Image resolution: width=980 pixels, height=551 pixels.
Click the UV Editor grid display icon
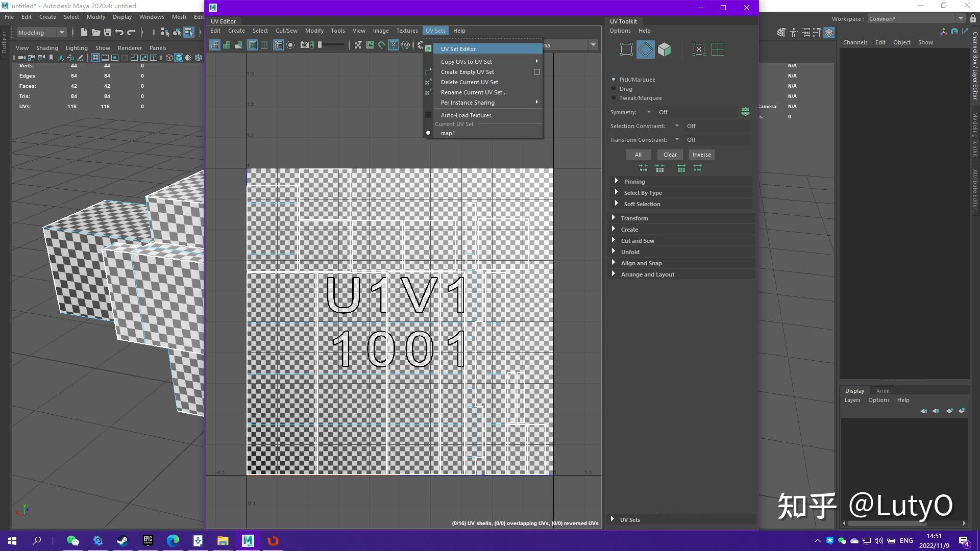[x=279, y=45]
